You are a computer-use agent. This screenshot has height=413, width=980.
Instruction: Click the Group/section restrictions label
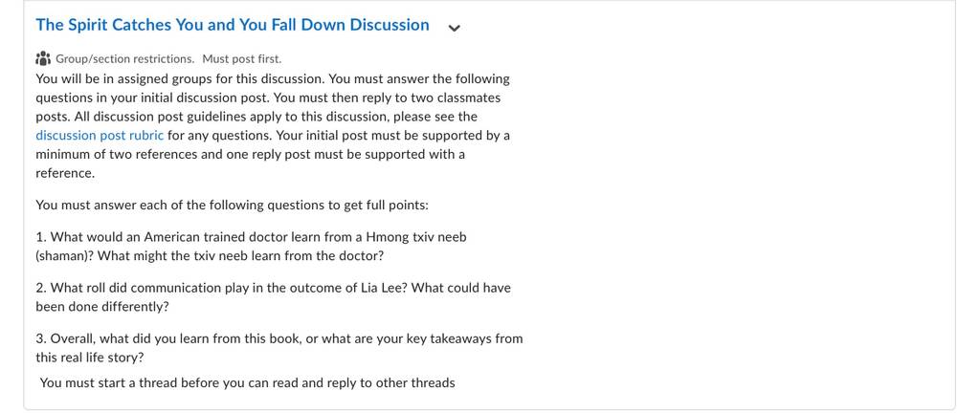125,58
